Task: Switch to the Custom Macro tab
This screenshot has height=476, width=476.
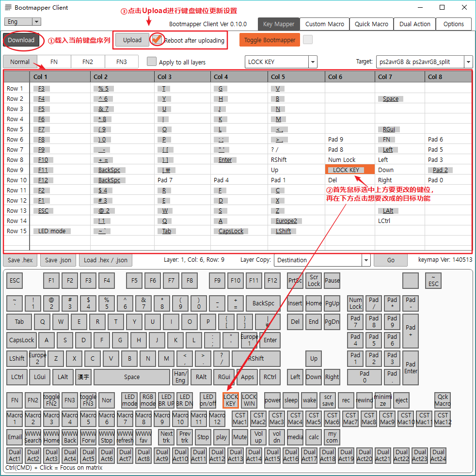Action: (x=325, y=24)
